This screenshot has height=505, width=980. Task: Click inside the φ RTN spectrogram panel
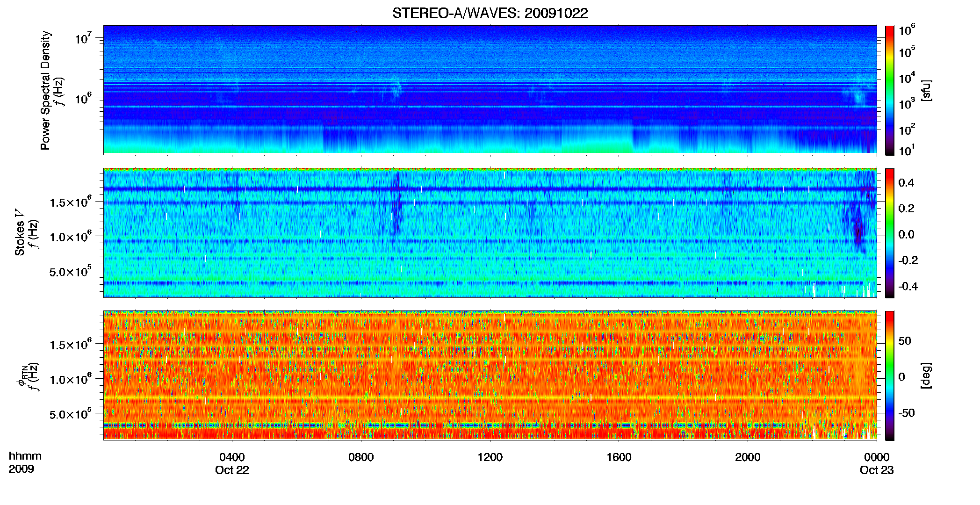tap(490, 376)
